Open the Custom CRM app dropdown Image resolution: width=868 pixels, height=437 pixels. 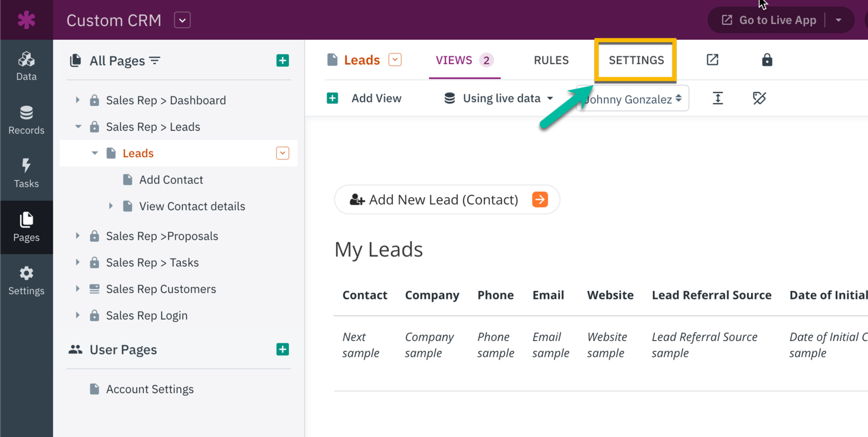coord(182,20)
